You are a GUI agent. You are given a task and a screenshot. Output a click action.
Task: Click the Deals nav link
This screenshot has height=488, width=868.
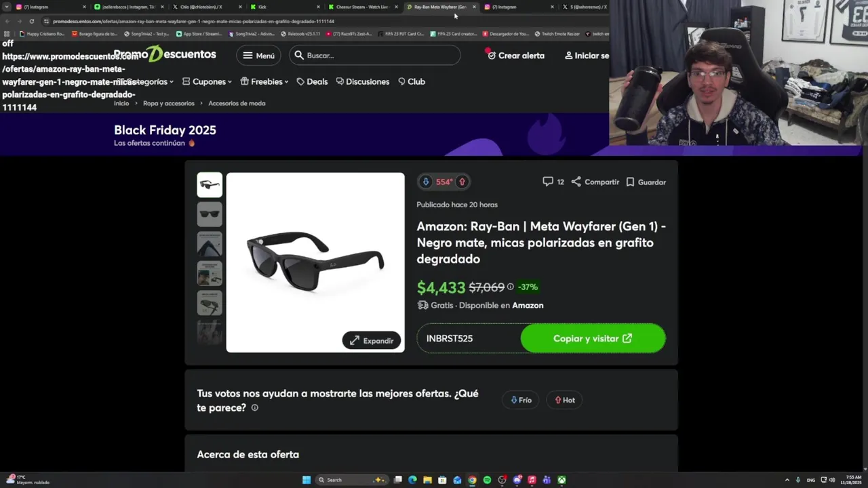(x=312, y=81)
